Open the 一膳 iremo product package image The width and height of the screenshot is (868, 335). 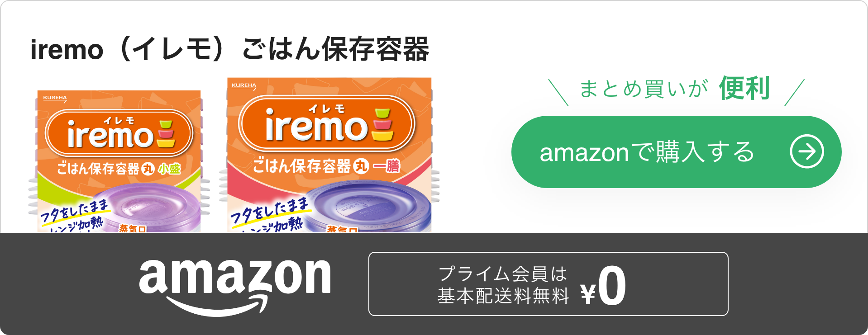coord(329,155)
